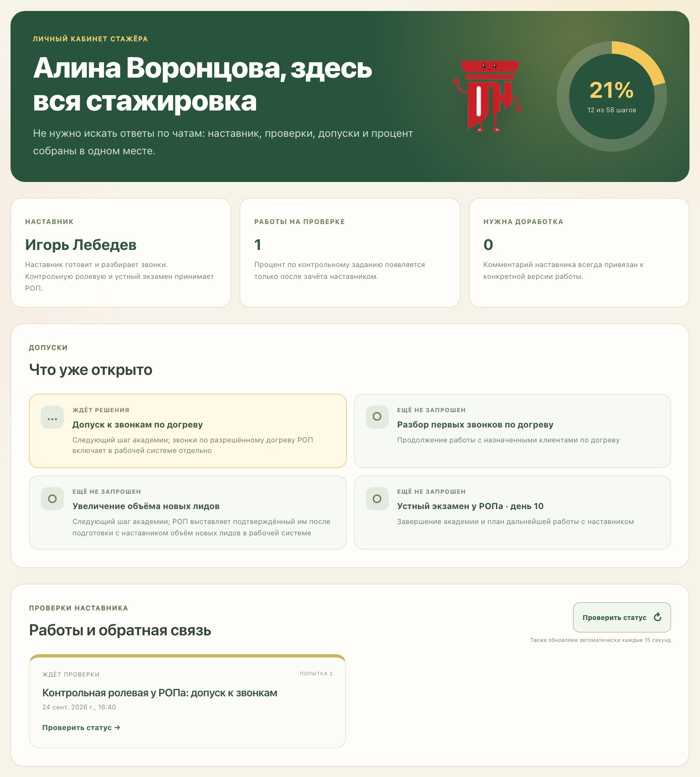Open the Допуск к звонкам по догреву card
The image size is (700, 777).
188,431
